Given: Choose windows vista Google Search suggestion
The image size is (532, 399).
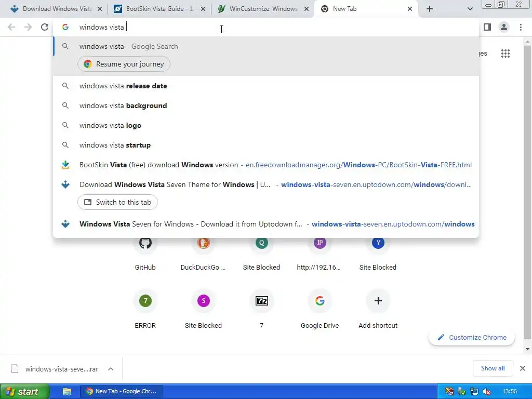Looking at the screenshot, I should tap(266, 46).
